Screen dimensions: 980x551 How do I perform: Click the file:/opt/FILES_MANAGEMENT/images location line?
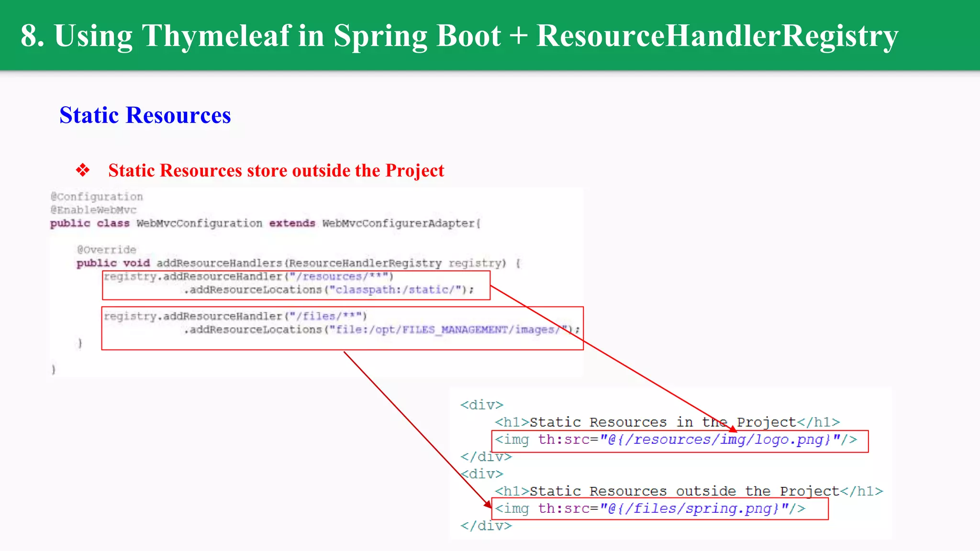coord(381,330)
